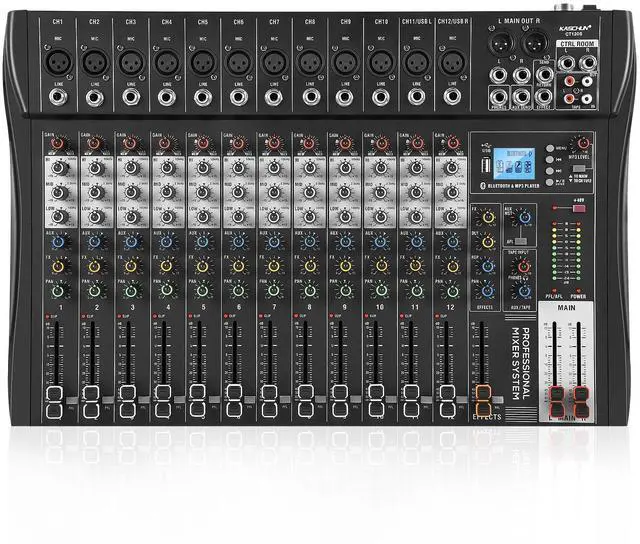Image resolution: width=640 pixels, height=544 pixels.
Task: Click the MAIN section label
Action: tap(567, 307)
